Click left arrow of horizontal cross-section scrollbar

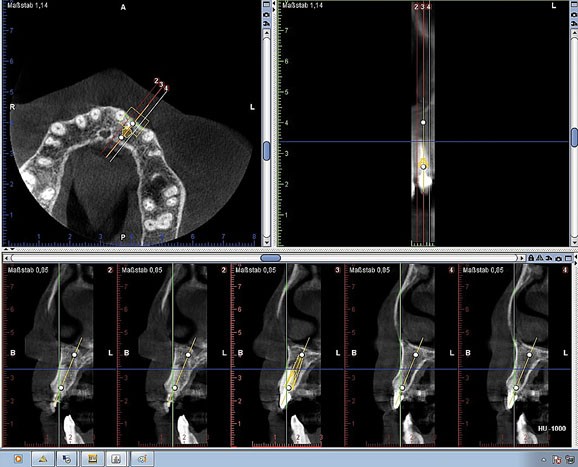(7, 258)
